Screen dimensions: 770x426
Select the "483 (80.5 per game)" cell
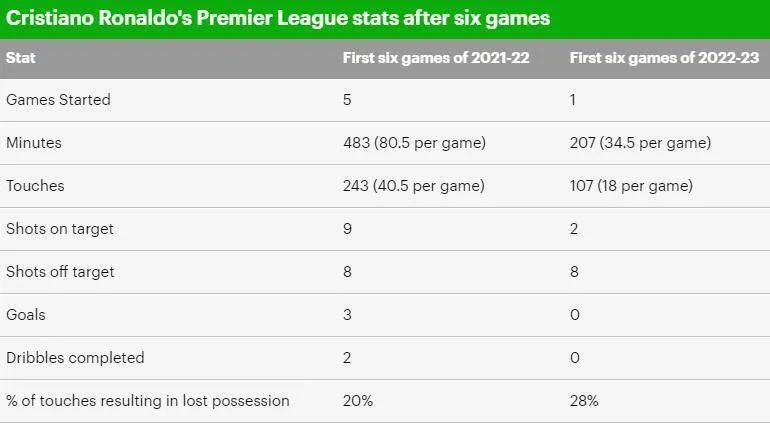click(414, 143)
